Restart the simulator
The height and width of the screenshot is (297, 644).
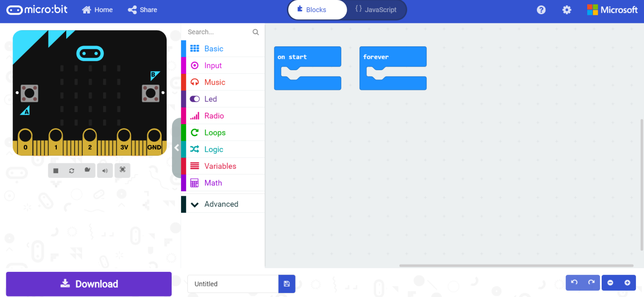(72, 170)
